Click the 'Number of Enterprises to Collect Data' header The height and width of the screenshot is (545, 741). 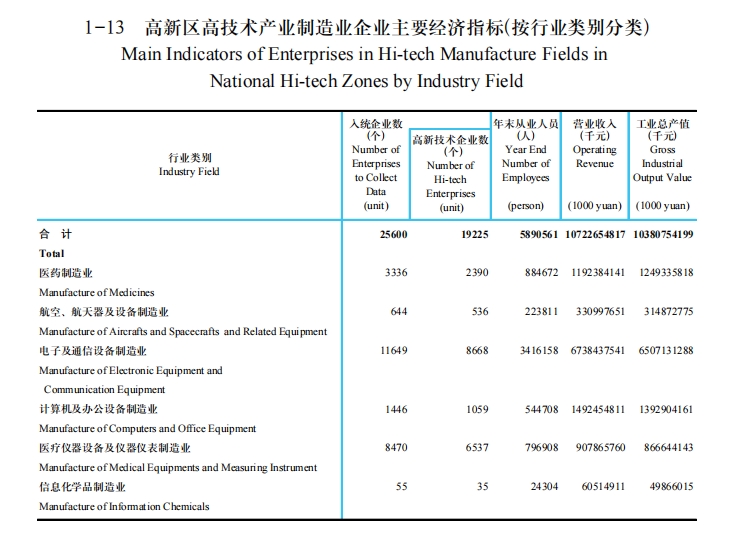tap(376, 163)
